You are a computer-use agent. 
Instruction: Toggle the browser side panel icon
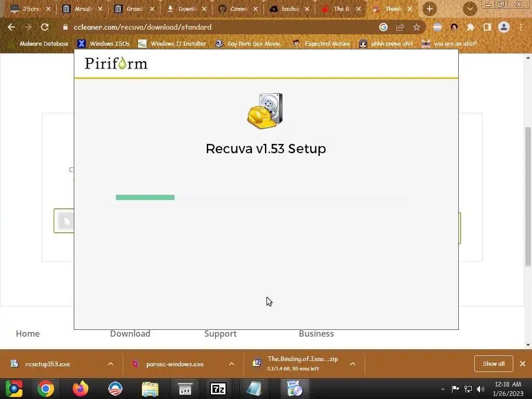(487, 27)
